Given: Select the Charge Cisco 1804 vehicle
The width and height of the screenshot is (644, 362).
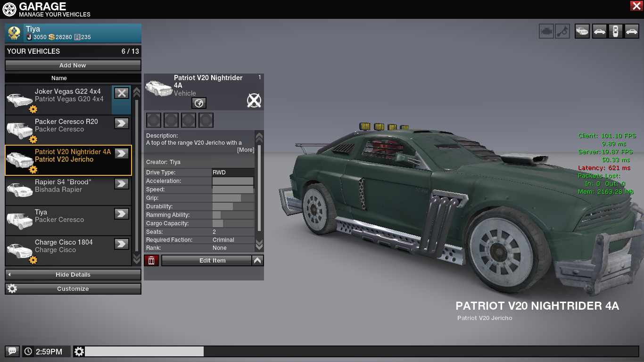Looking at the screenshot, I should point(64,246).
